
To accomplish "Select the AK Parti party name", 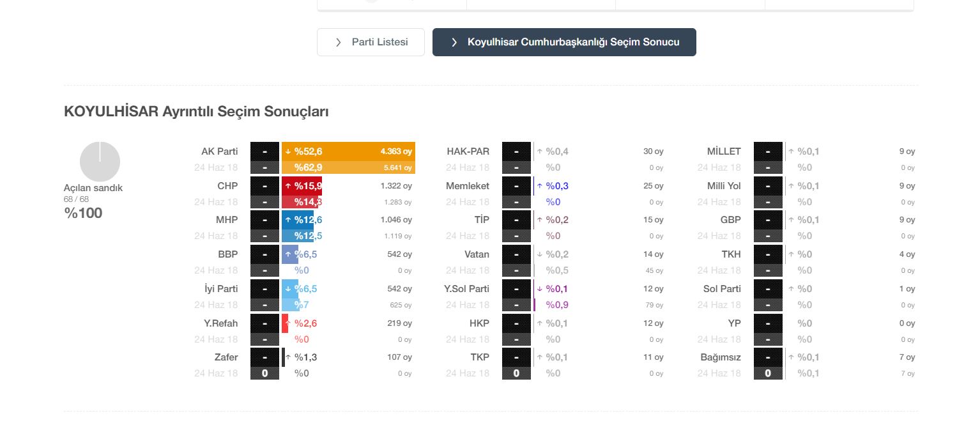I will click(x=220, y=151).
